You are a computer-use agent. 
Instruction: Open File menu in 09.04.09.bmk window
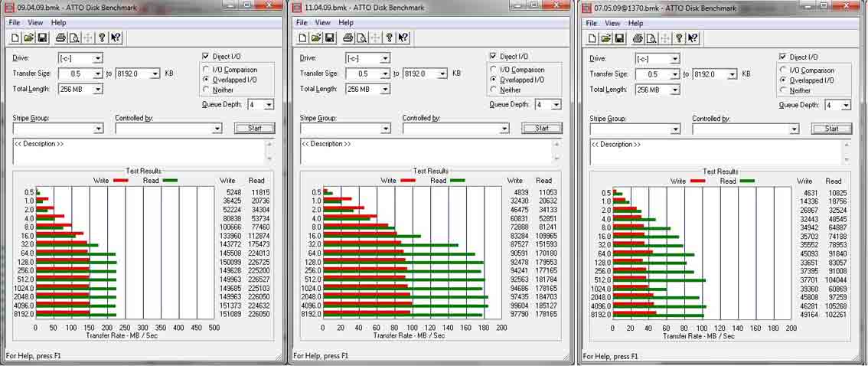[x=14, y=23]
